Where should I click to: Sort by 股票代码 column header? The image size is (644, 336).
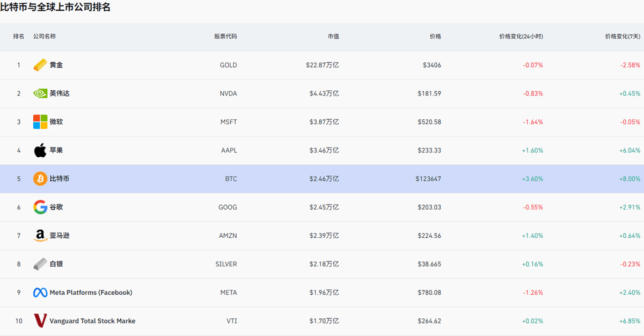(x=225, y=36)
